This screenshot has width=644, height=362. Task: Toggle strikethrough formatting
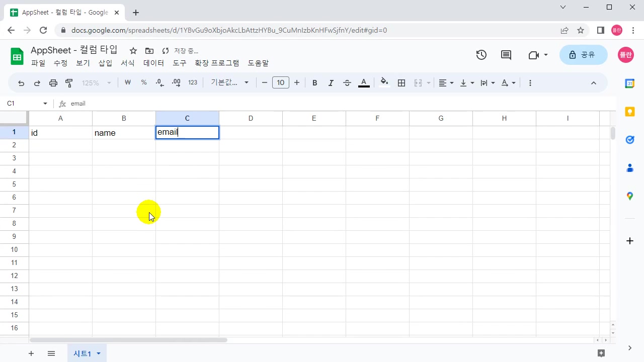[347, 83]
